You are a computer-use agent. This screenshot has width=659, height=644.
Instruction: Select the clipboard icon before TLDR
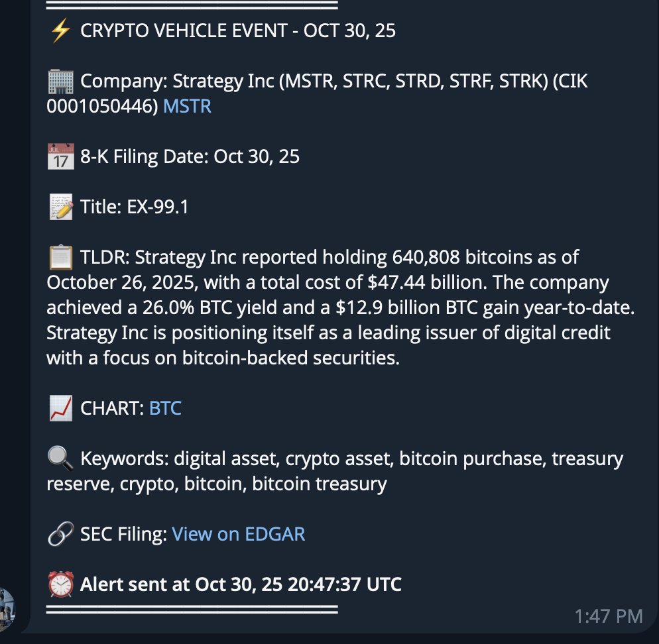60,256
